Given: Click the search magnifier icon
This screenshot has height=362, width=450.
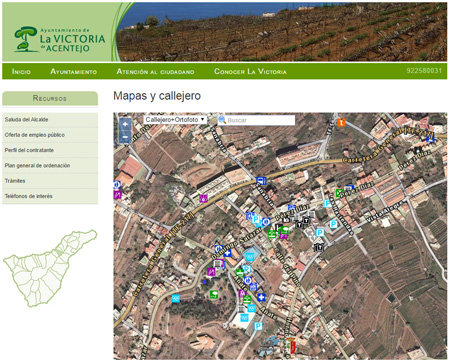Looking at the screenshot, I should point(222,120).
